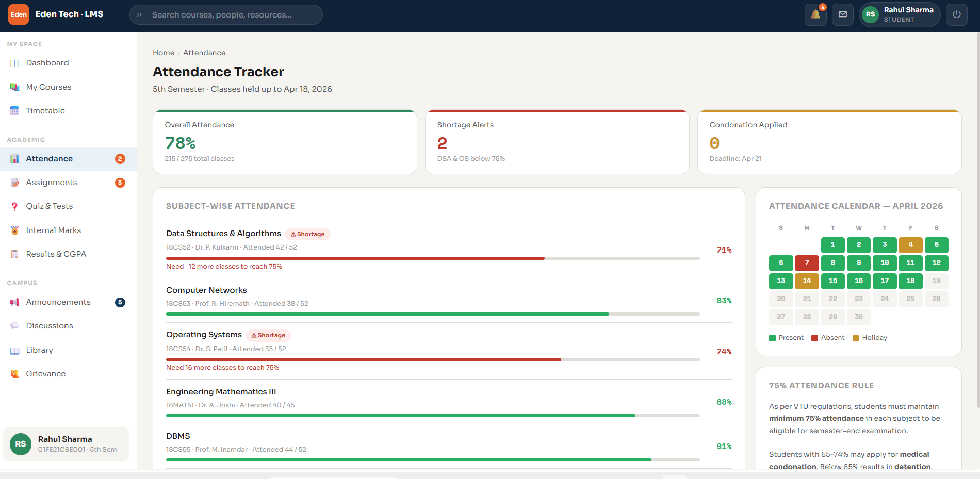Click the Dashboard grid icon
Screen dimensions: 980x479
[14, 63]
